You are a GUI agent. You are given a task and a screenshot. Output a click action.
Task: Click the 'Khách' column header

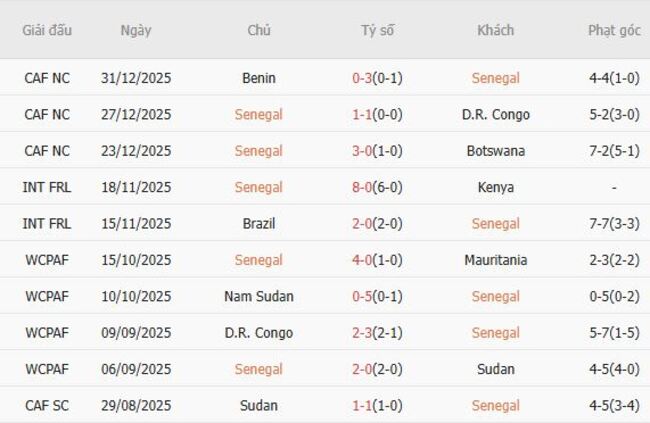pyautogui.click(x=495, y=30)
